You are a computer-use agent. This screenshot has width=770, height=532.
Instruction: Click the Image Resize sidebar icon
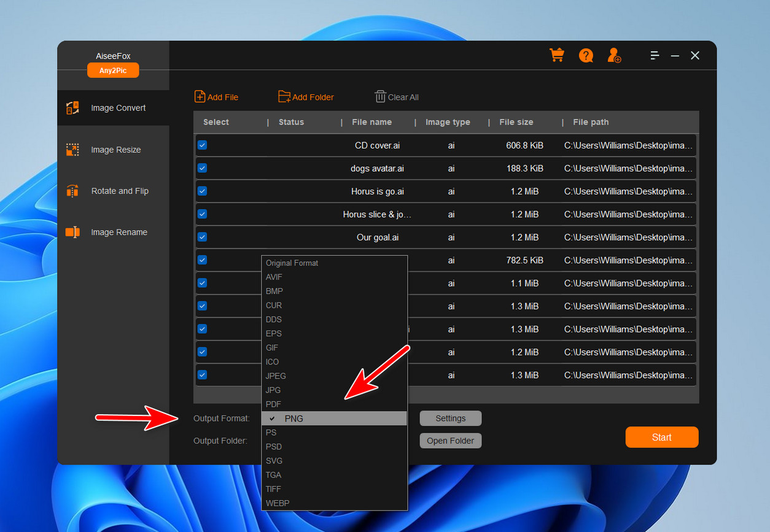pyautogui.click(x=72, y=150)
